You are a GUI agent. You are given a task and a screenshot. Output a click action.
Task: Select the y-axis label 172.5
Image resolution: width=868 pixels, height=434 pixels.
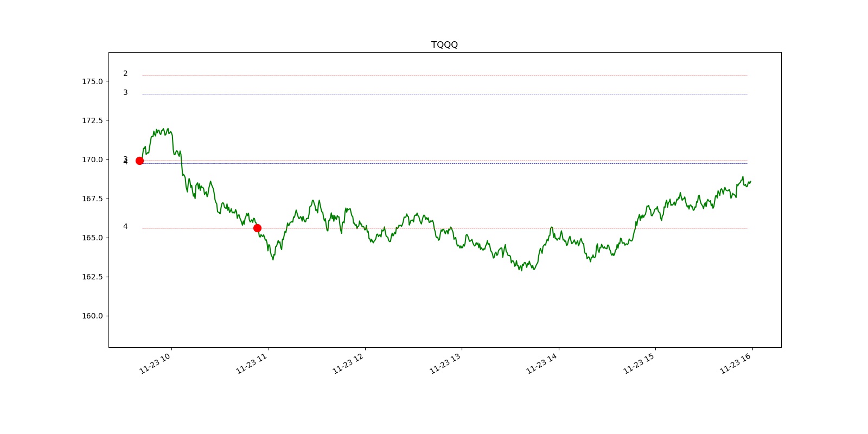(92, 120)
